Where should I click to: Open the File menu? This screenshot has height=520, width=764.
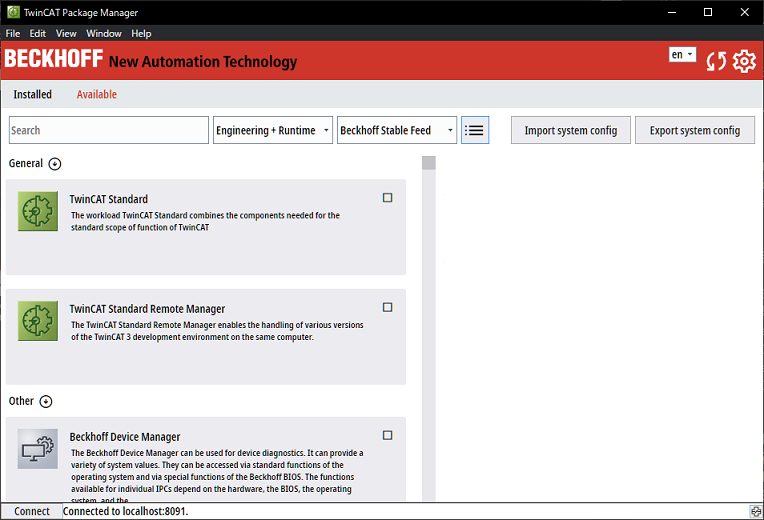[13, 34]
